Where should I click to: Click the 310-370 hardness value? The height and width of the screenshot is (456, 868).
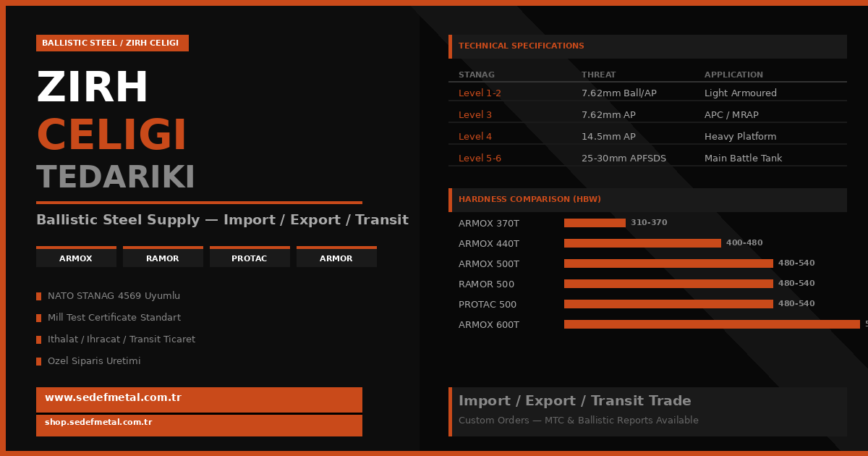click(x=649, y=223)
